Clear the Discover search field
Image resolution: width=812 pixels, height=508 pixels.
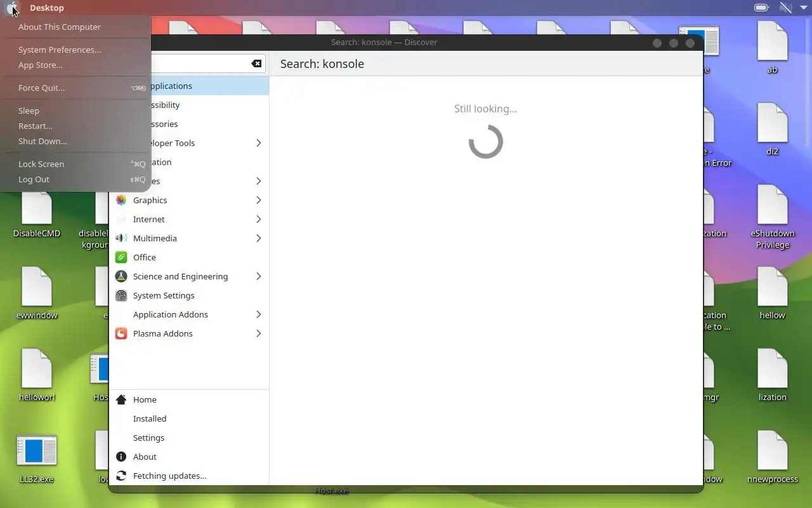256,63
